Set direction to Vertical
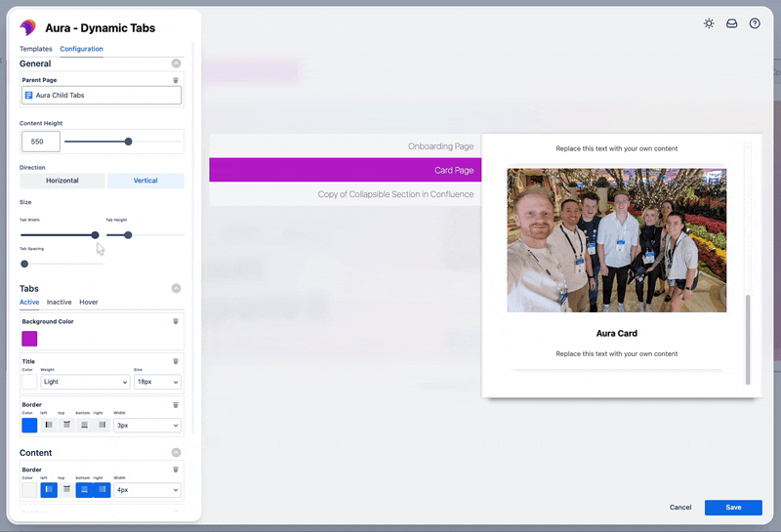The image size is (781, 532). point(145,181)
